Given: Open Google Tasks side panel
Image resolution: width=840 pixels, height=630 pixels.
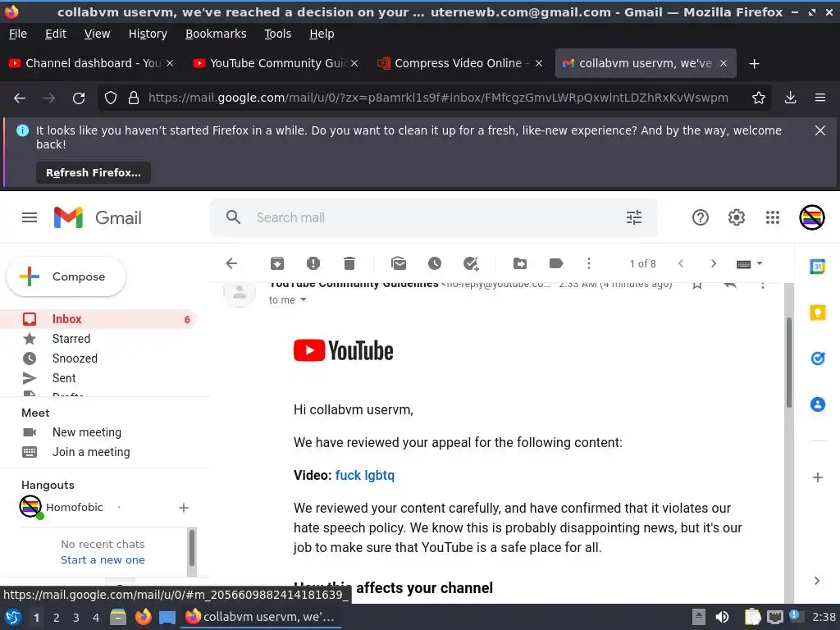Looking at the screenshot, I should pyautogui.click(x=818, y=358).
